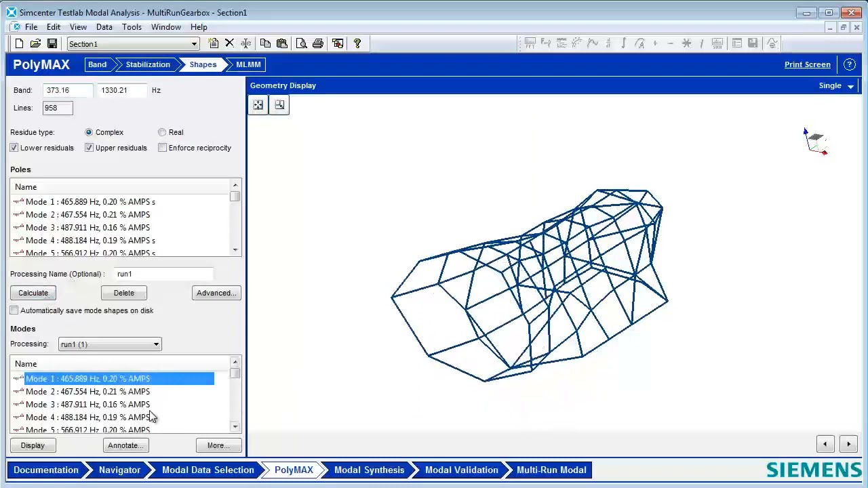This screenshot has width=868, height=488.
Task: Open the Help menu
Action: (x=199, y=27)
